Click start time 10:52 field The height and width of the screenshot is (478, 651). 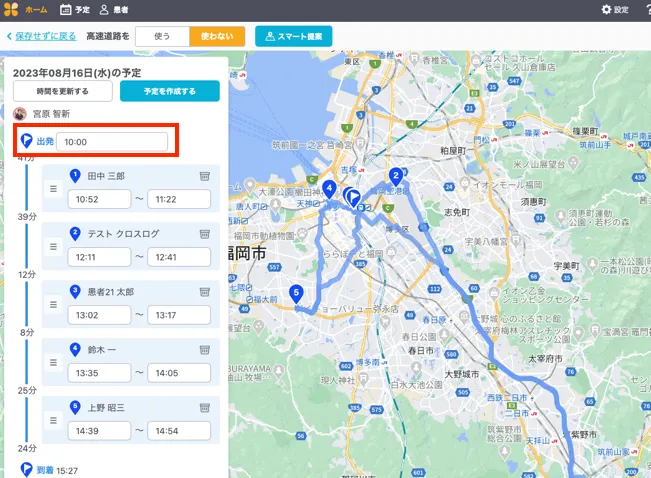[99, 199]
